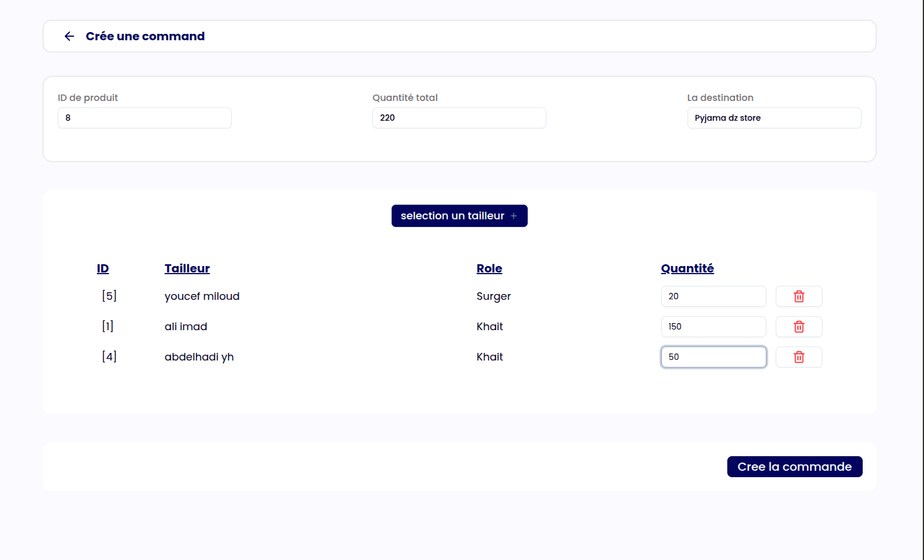924x560 pixels.
Task: Edit quantity field for youcef miloud
Action: tap(713, 296)
